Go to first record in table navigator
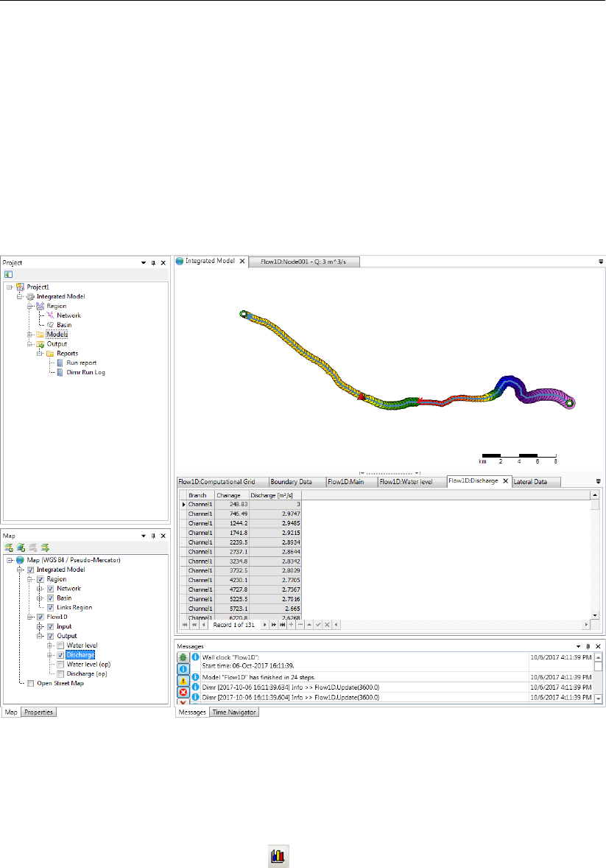The image size is (606, 868). [186, 625]
